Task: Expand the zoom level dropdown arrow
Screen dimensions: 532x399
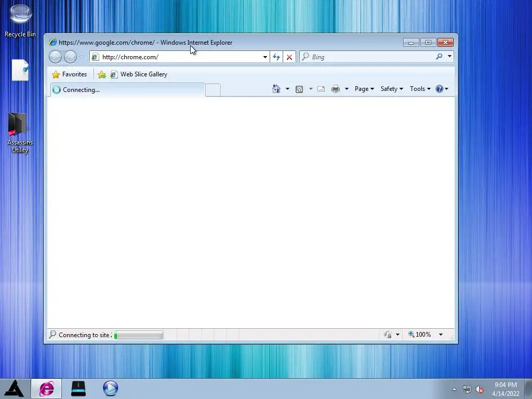Action: pyautogui.click(x=441, y=335)
